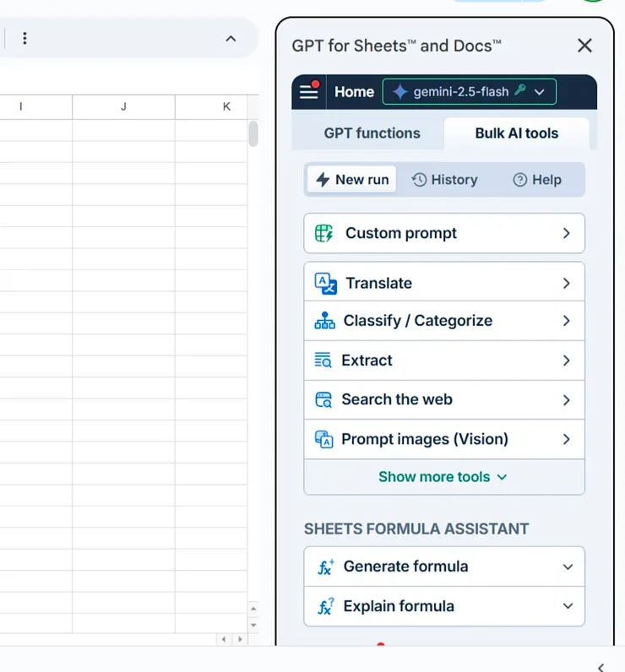Click the Prompt images Vision icon

[x=324, y=439]
